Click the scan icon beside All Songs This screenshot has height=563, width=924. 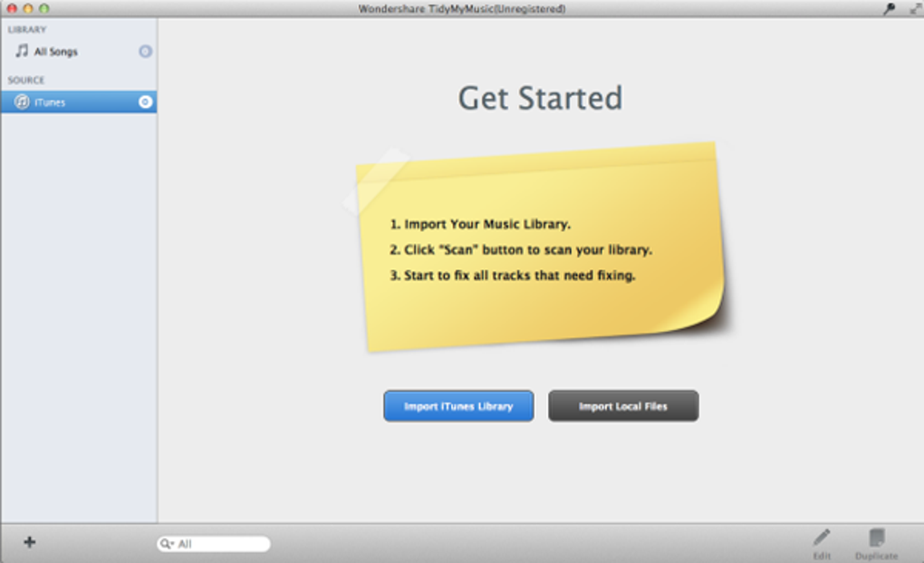(x=145, y=52)
